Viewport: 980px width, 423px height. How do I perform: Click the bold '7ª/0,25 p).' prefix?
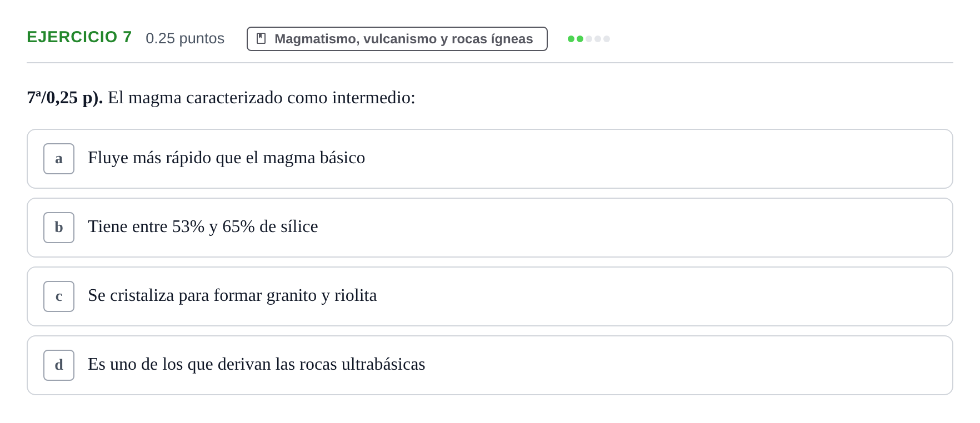point(65,98)
